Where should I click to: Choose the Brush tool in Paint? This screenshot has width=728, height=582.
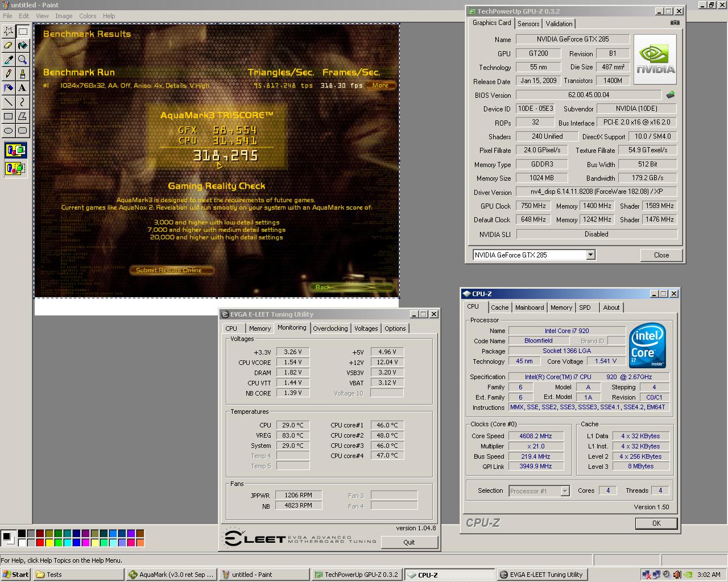point(23,74)
